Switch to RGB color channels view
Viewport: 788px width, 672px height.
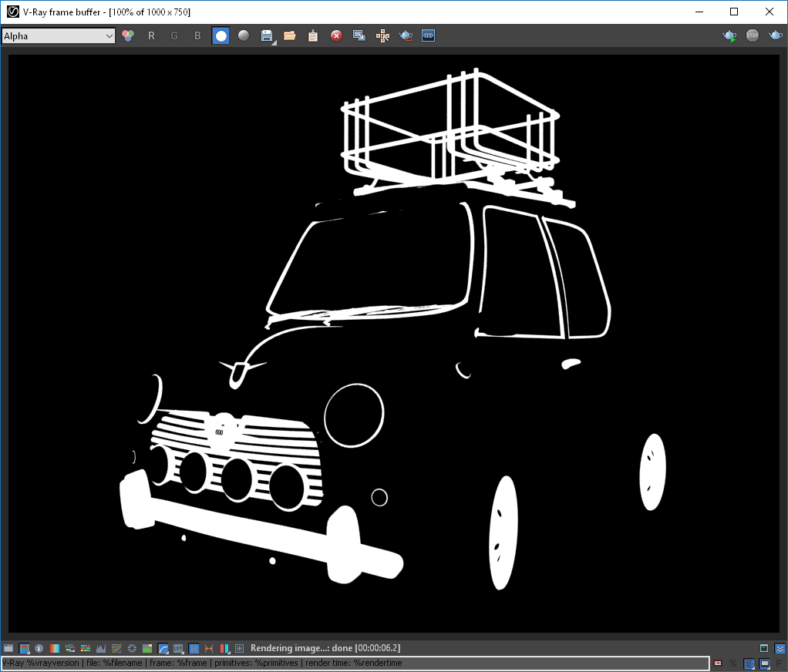pyautogui.click(x=128, y=35)
